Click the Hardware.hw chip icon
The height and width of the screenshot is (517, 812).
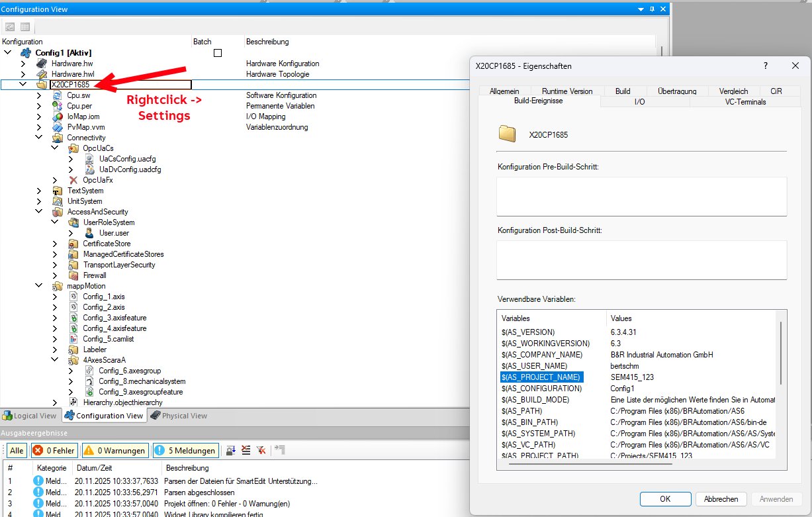pyautogui.click(x=42, y=64)
